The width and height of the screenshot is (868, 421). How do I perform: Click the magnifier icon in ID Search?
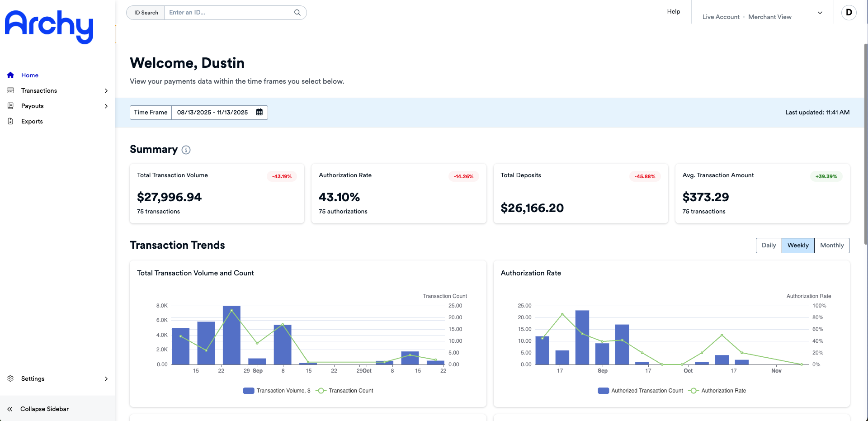297,13
